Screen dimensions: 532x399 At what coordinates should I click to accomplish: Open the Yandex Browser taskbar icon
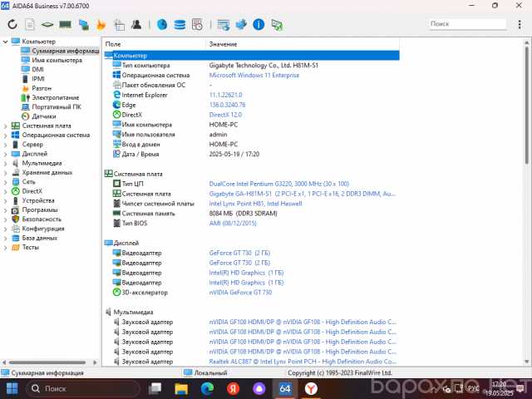311,389
